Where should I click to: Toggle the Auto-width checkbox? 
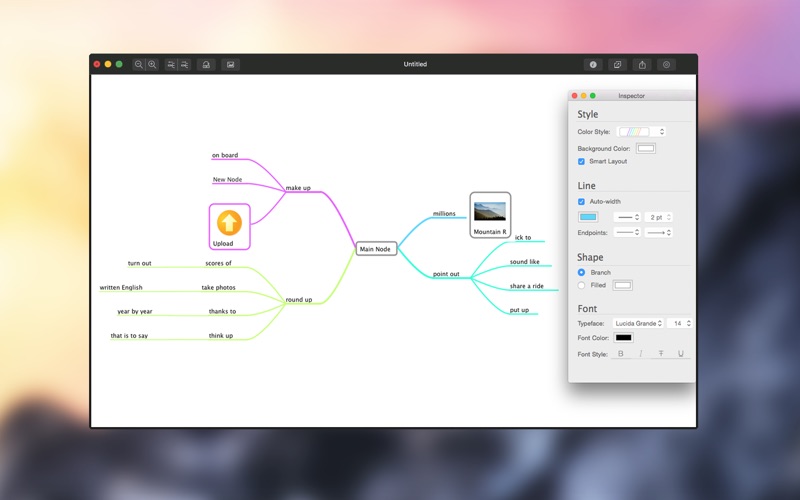tap(581, 202)
